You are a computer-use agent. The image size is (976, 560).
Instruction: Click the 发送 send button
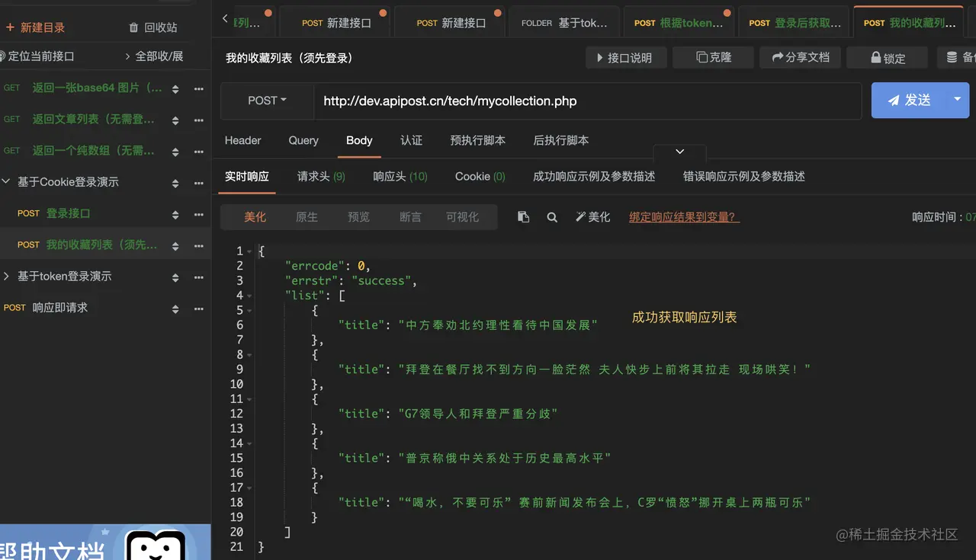909,101
